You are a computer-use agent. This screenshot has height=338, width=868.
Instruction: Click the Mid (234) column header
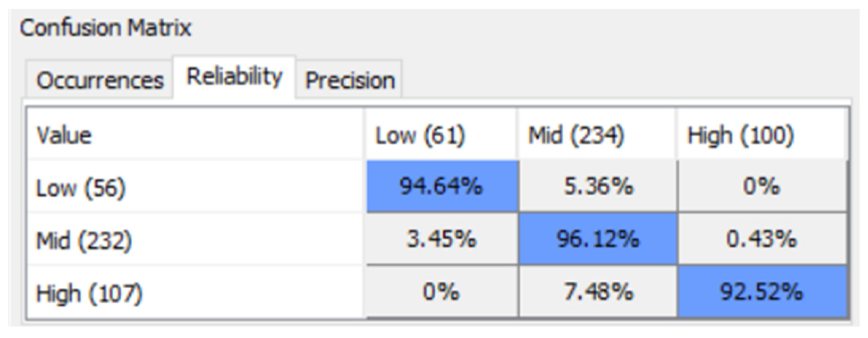pos(576,136)
